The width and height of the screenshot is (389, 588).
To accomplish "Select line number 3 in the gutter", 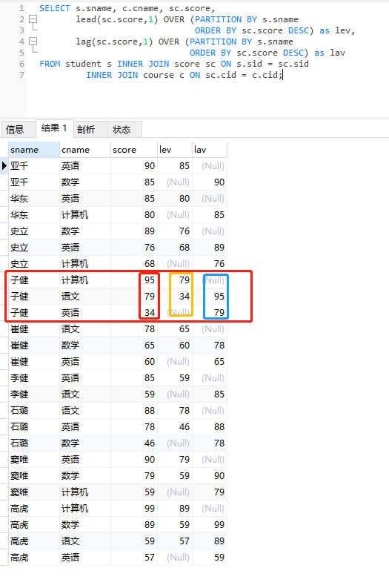I will click(x=21, y=30).
